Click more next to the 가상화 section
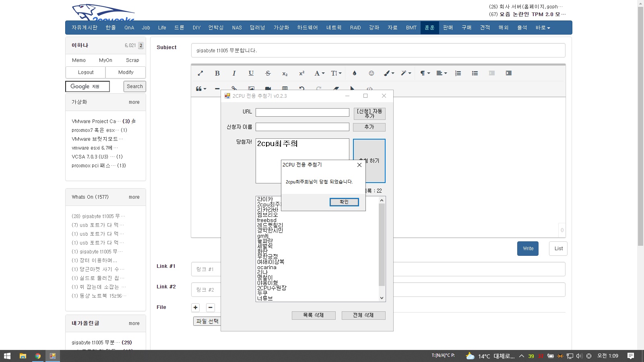The height and width of the screenshot is (362, 644). (134, 102)
